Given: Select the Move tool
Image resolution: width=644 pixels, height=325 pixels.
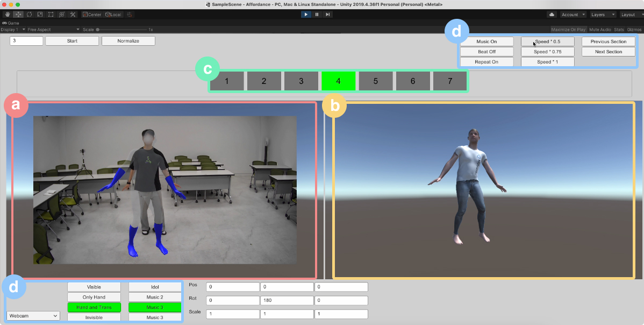Looking at the screenshot, I should [x=18, y=15].
